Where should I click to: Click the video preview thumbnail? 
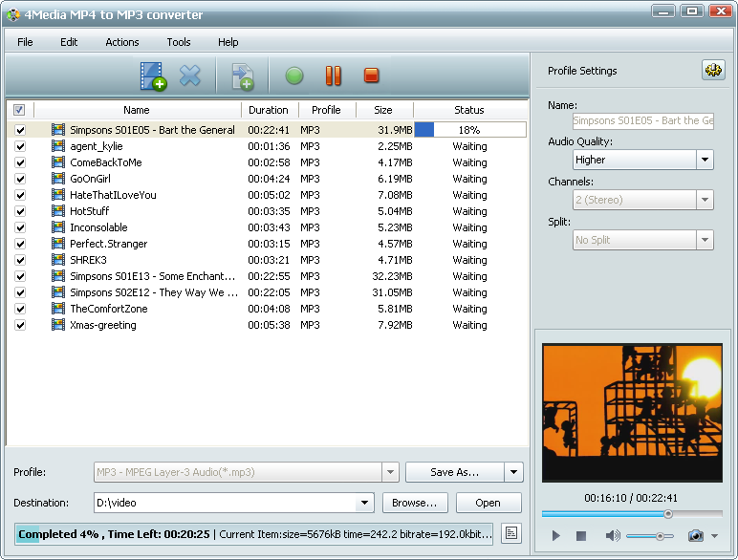click(x=632, y=413)
